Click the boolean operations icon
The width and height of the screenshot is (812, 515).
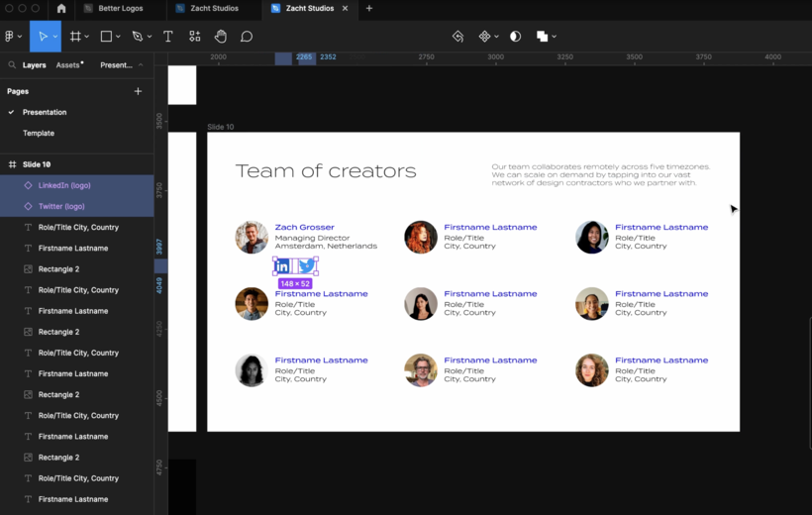click(543, 37)
